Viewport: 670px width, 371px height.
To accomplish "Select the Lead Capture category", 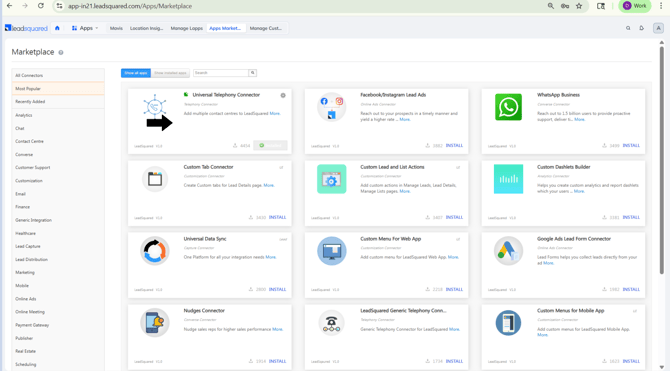I will (58, 246).
